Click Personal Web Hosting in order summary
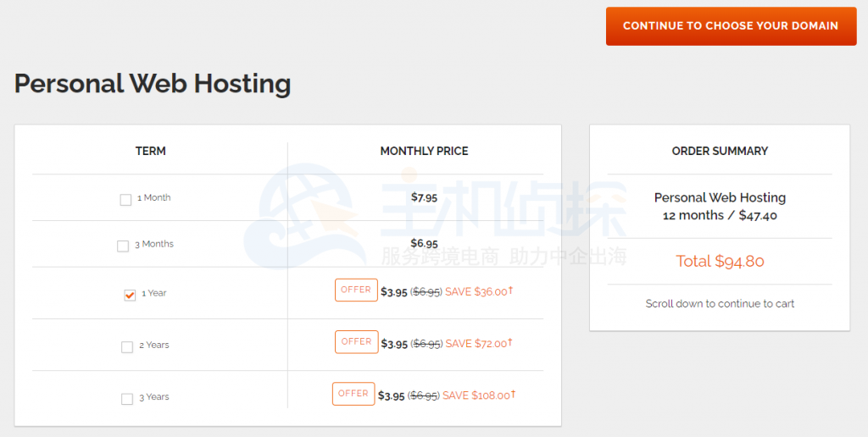Screen dimensions: 868x437 click(x=720, y=197)
